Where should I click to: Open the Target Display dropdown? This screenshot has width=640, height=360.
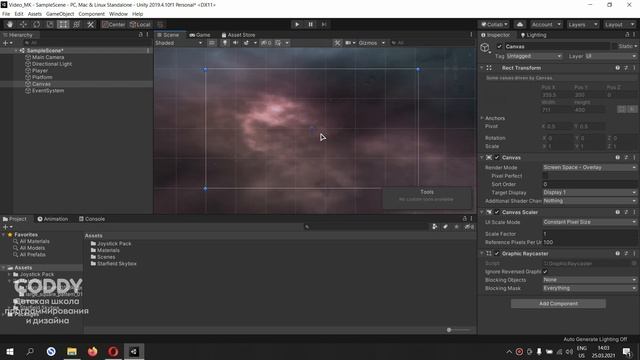[589, 192]
